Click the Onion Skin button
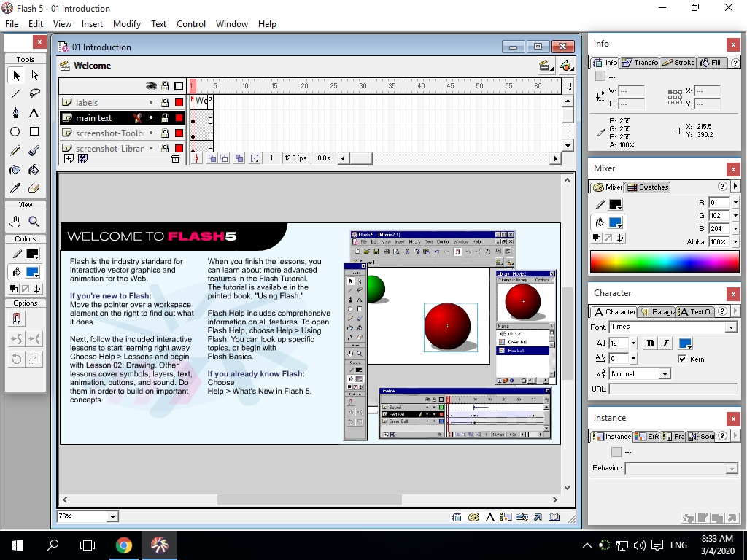 click(x=212, y=158)
